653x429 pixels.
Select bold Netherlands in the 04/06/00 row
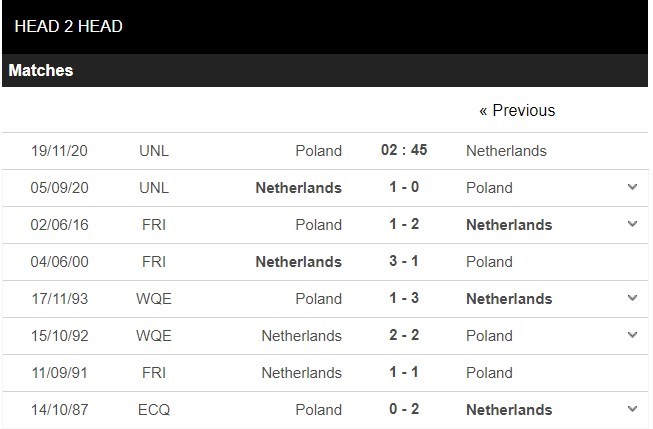pyautogui.click(x=298, y=262)
